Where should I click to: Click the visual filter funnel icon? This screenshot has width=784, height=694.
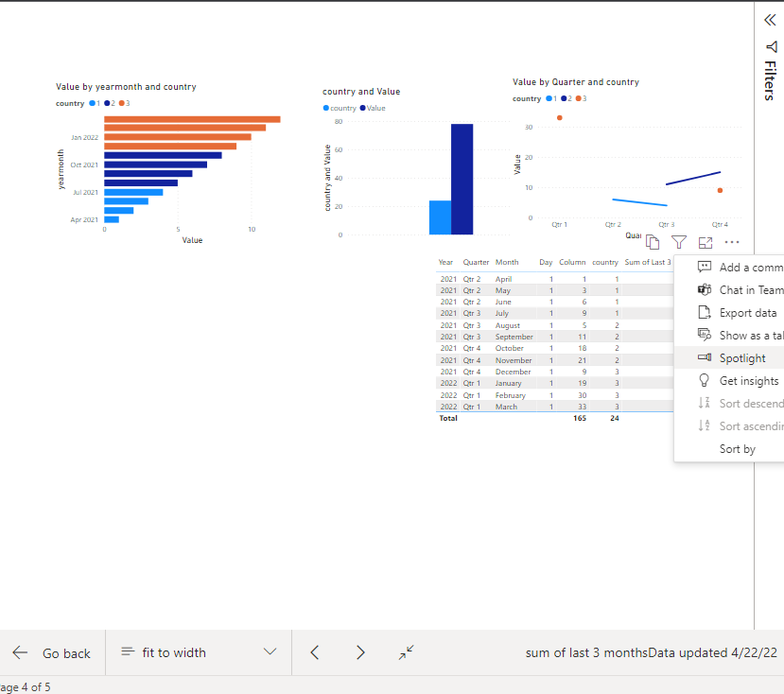[679, 242]
